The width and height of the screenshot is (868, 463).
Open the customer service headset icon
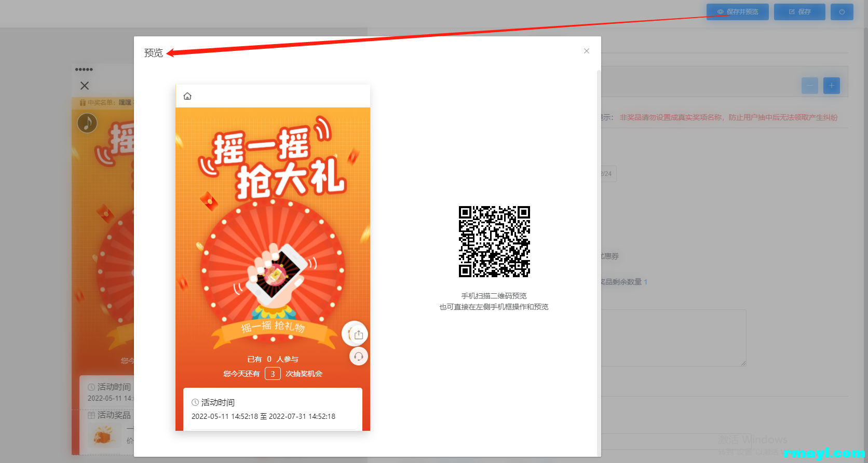358,357
